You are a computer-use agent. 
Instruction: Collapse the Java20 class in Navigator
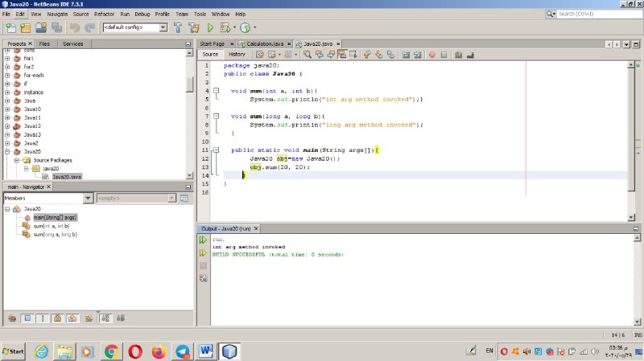[x=7, y=209]
